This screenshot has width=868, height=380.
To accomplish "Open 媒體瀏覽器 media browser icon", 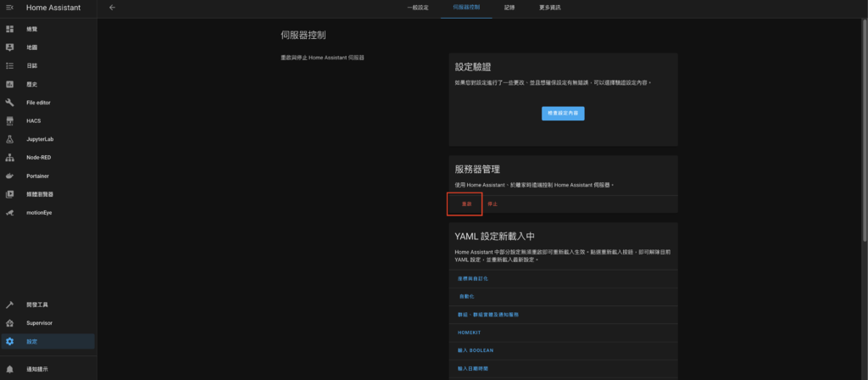I will click(x=9, y=194).
